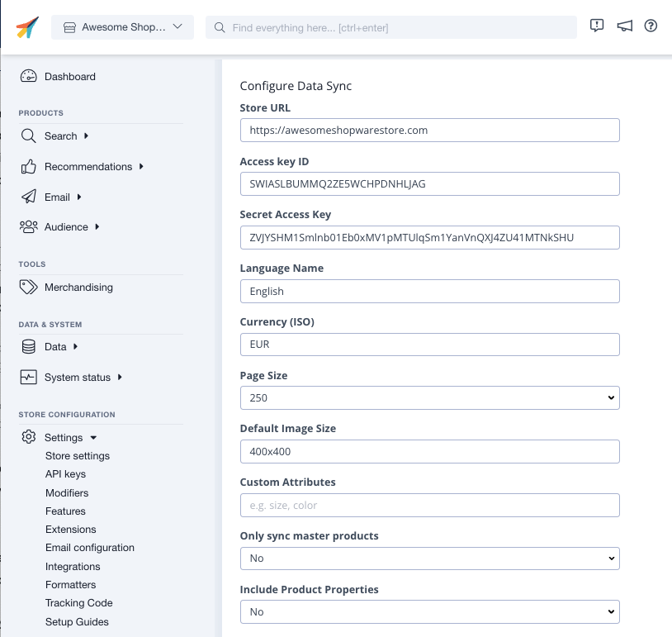Open the feedback speech bubble icon
The width and height of the screenshot is (672, 637).
coord(597,26)
